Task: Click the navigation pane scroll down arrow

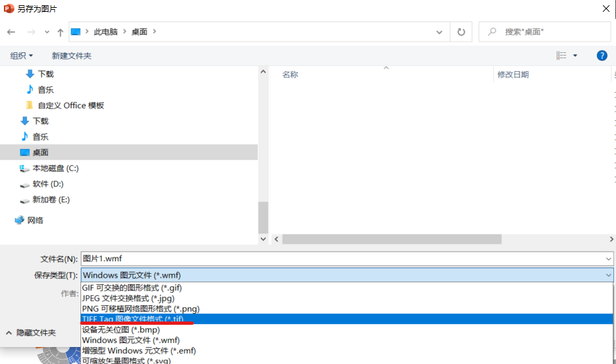Action: coord(264,239)
